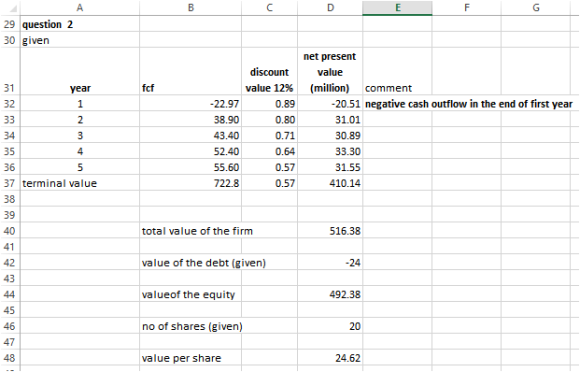
Task: Select column C header
Action: point(270,7)
